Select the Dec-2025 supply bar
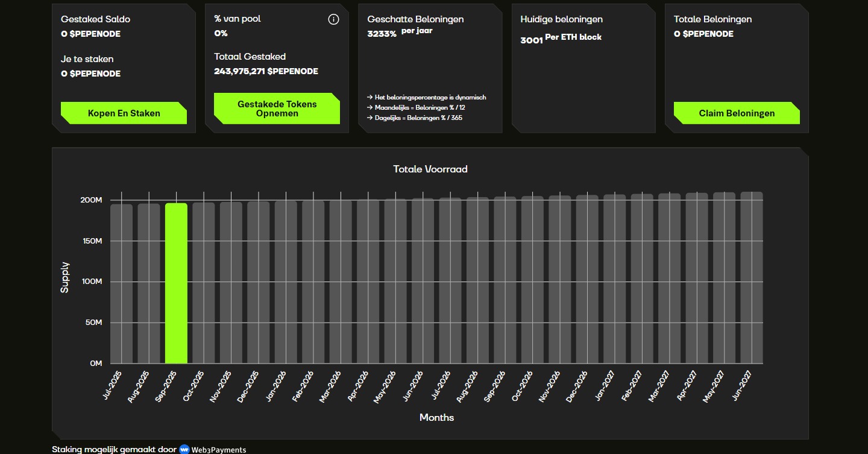 click(259, 282)
